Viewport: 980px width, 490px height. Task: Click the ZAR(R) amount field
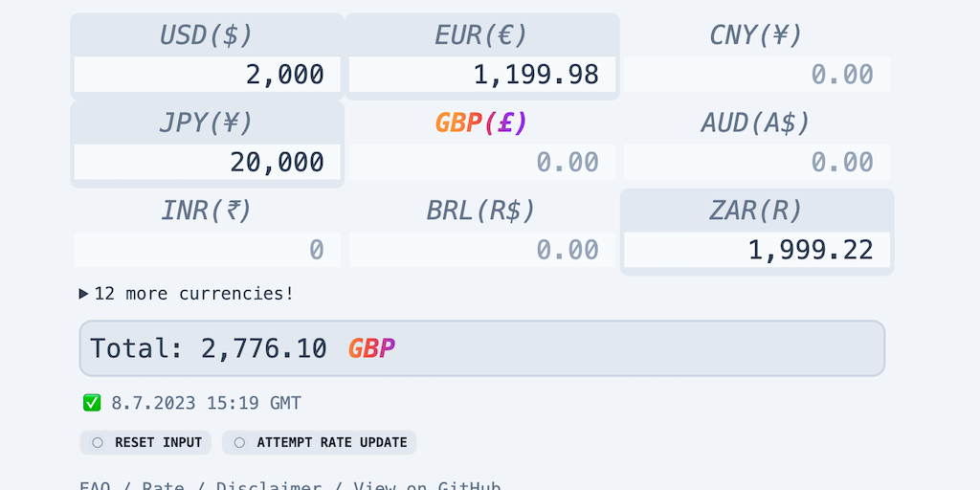[756, 250]
